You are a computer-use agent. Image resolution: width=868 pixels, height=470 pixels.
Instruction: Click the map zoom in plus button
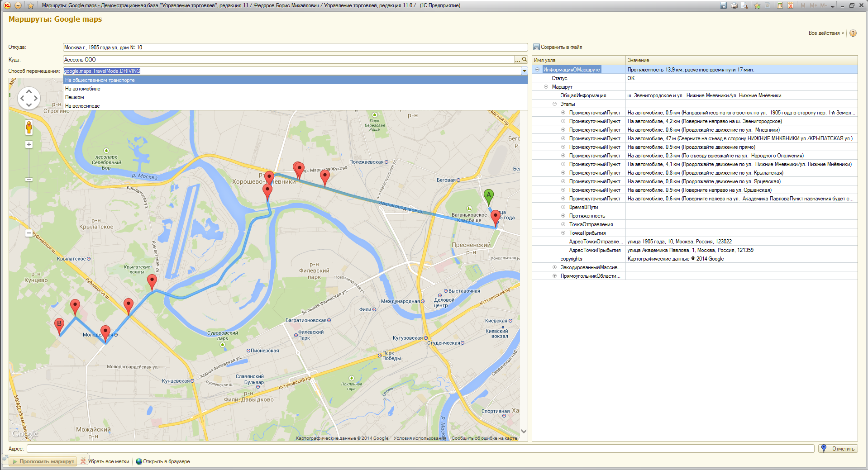point(29,144)
